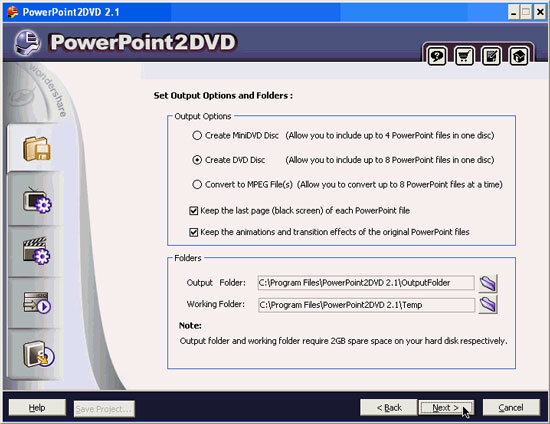The height and width of the screenshot is (424, 550).
Task: Click the 'Set Output Options and Folders :' heading
Action: (223, 96)
